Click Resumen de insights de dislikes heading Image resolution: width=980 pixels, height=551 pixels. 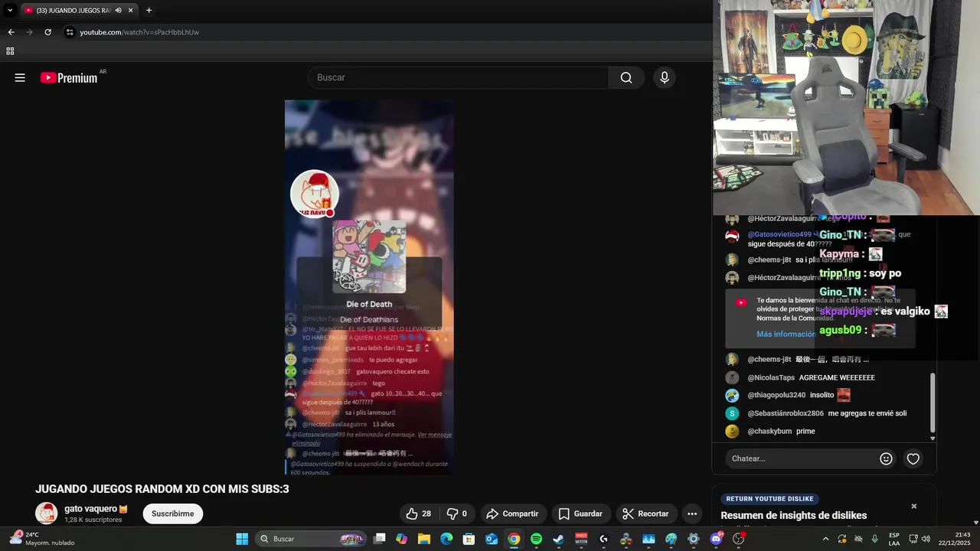(794, 516)
